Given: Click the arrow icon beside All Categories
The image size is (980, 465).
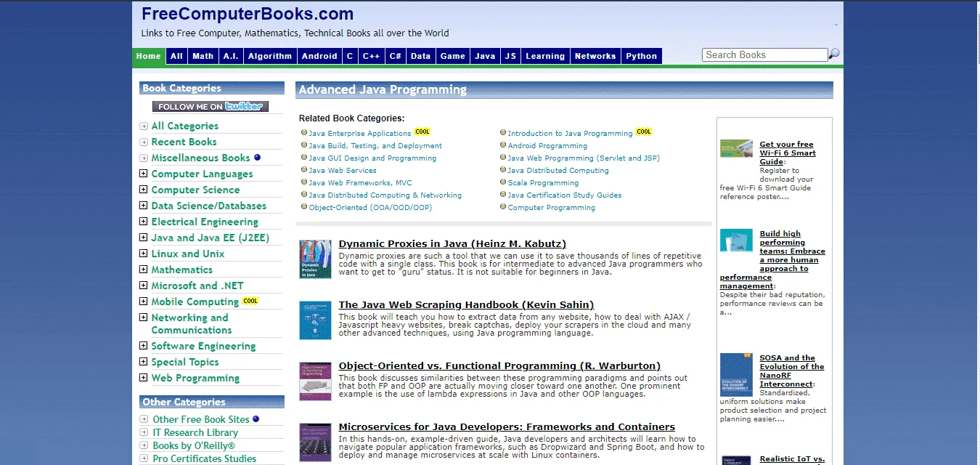Looking at the screenshot, I should click(144, 126).
